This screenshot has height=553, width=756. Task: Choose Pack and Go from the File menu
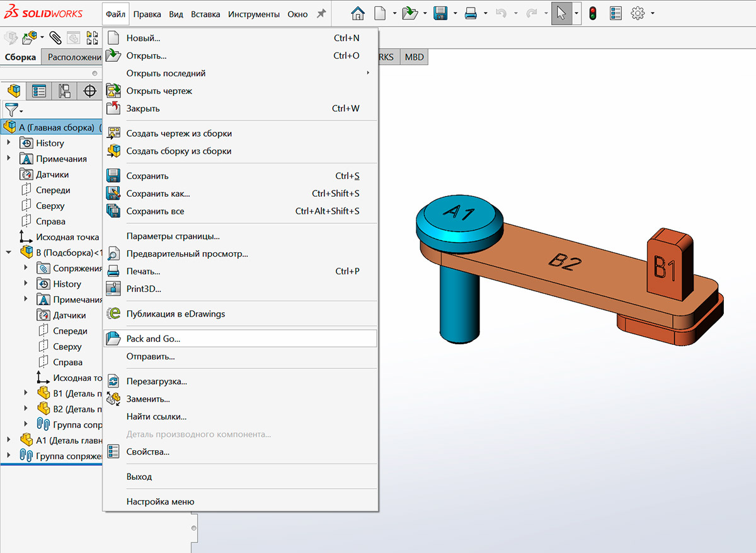(x=153, y=339)
